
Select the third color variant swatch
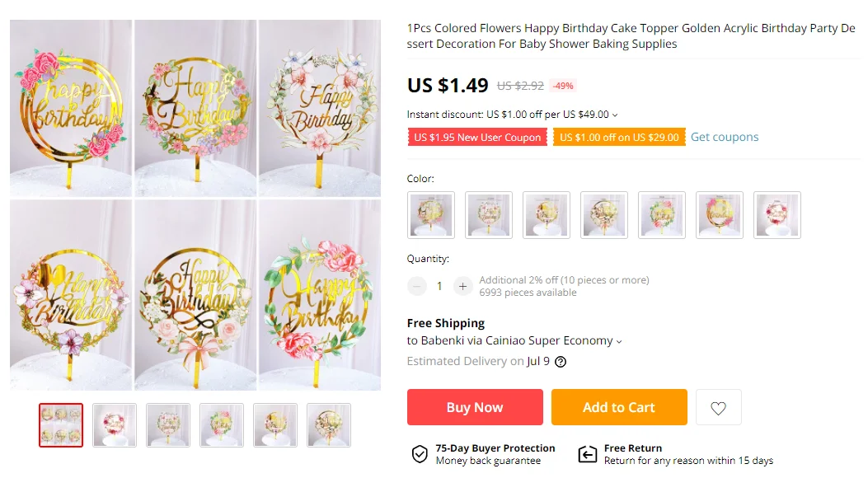[547, 215]
